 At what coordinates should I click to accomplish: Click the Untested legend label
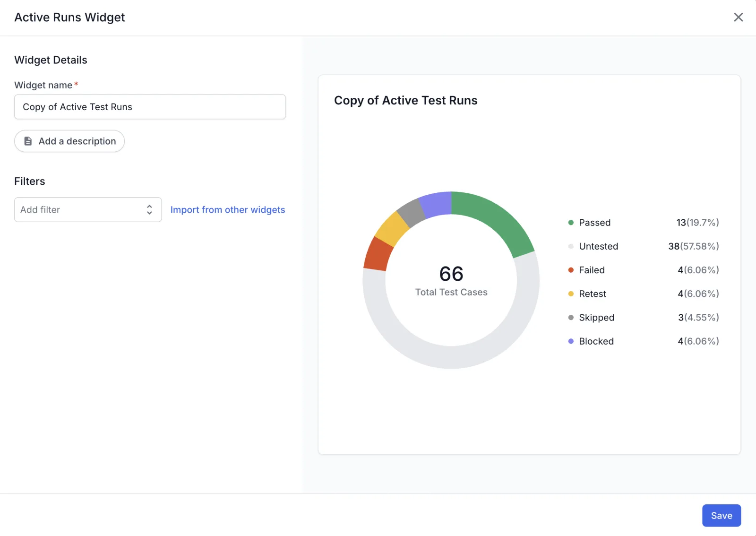click(599, 246)
